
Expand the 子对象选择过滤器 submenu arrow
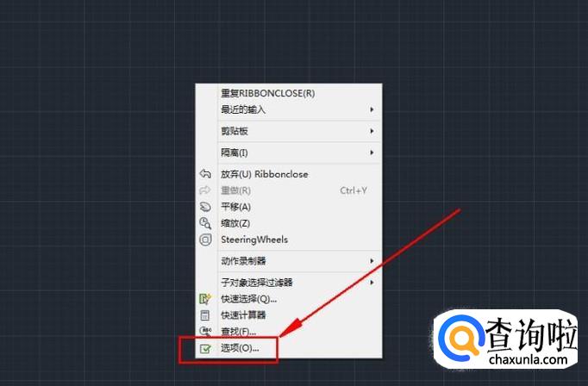pos(372,283)
